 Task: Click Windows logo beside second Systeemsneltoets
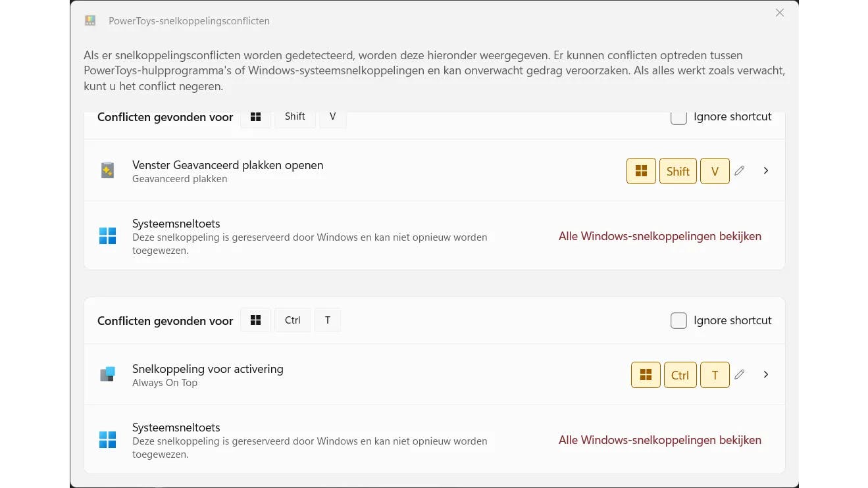[x=107, y=439]
